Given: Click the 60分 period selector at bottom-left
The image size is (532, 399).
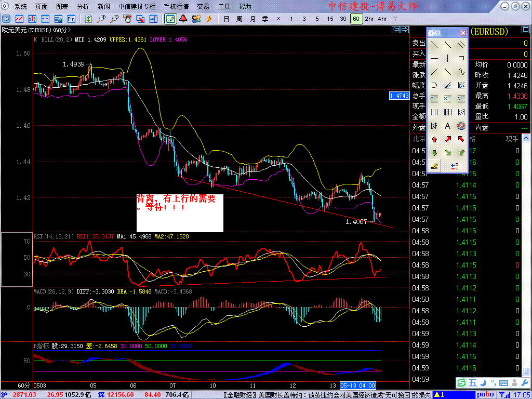Looking at the screenshot, I should click(23, 385).
